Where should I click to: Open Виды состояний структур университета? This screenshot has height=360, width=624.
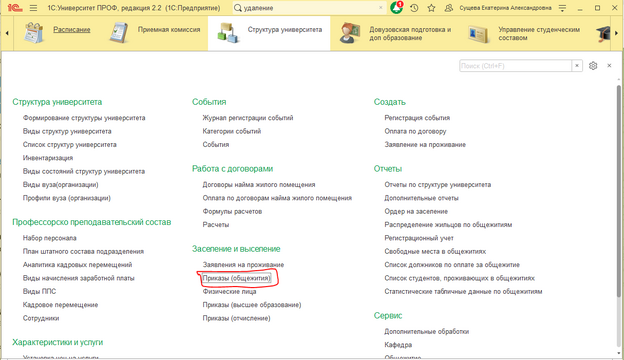coord(84,171)
